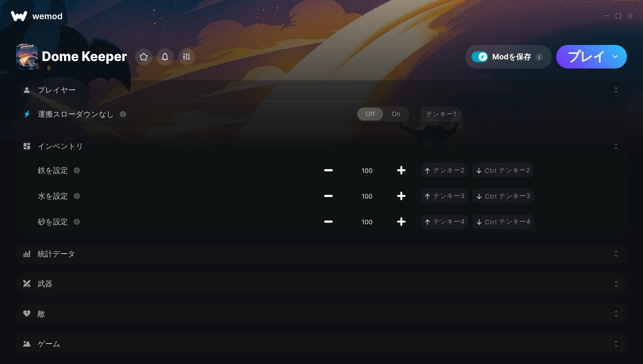Click the テンキー1 hotkey button
The height and width of the screenshot is (364, 643).
pos(440,114)
